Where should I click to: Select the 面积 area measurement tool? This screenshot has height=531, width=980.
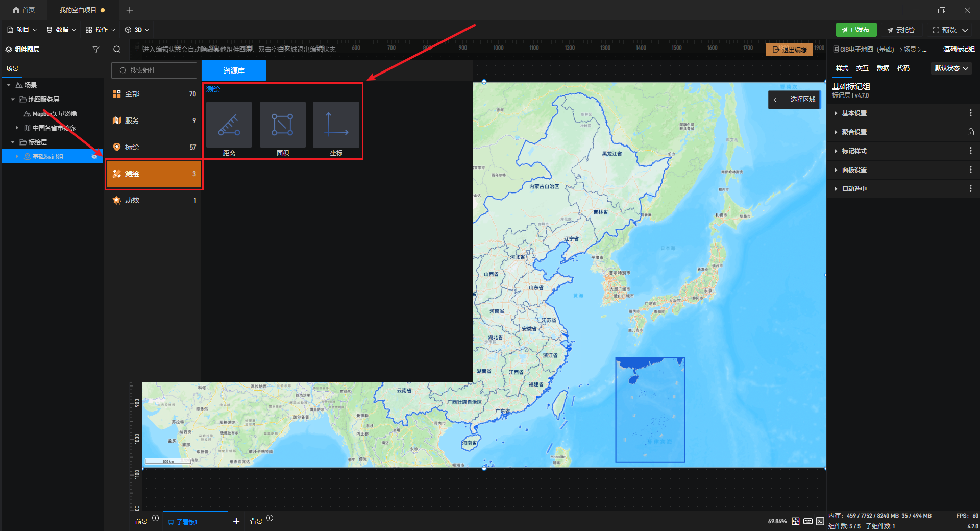point(282,125)
